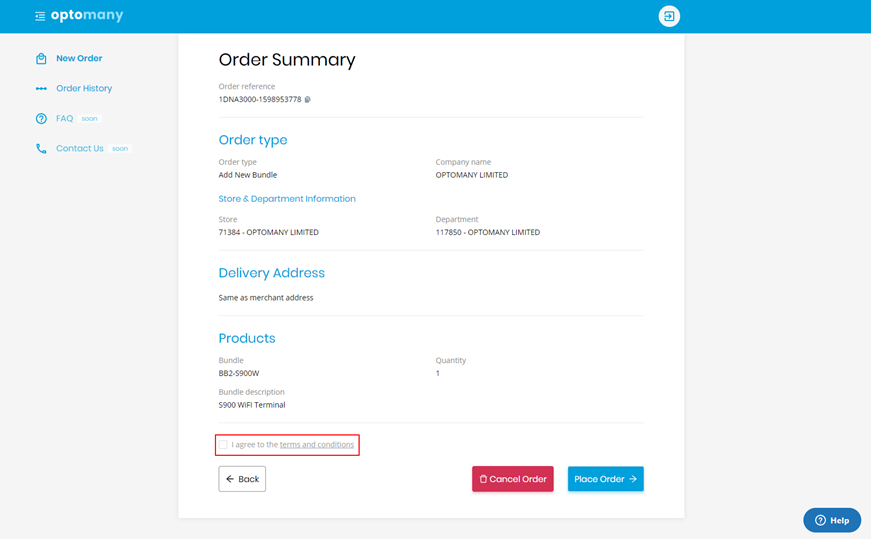Click the New Order shopping bag icon
Image resolution: width=871 pixels, height=539 pixels.
tap(41, 58)
